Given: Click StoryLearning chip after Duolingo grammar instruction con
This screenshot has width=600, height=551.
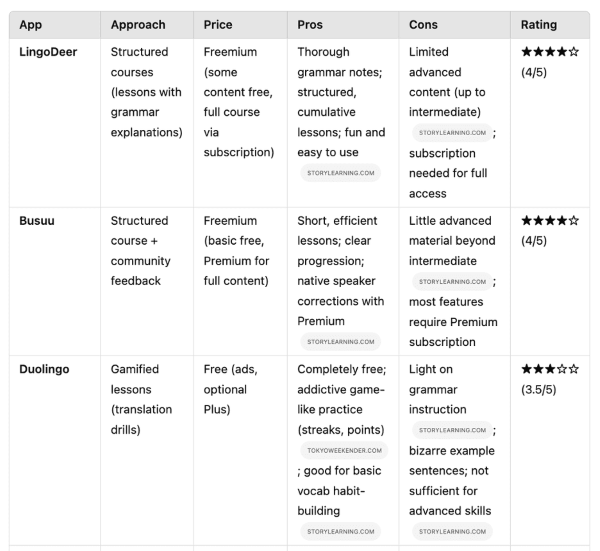Looking at the screenshot, I should pyautogui.click(x=452, y=430).
